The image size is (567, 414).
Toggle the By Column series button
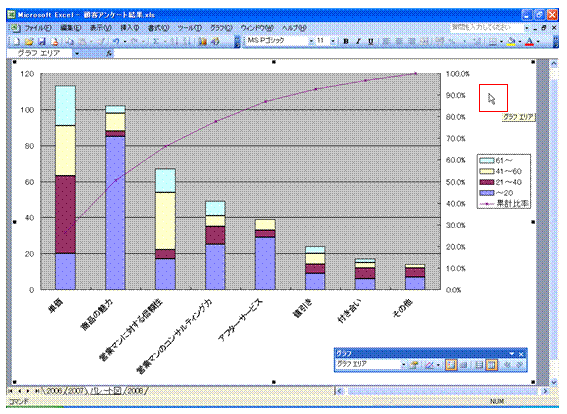point(491,365)
